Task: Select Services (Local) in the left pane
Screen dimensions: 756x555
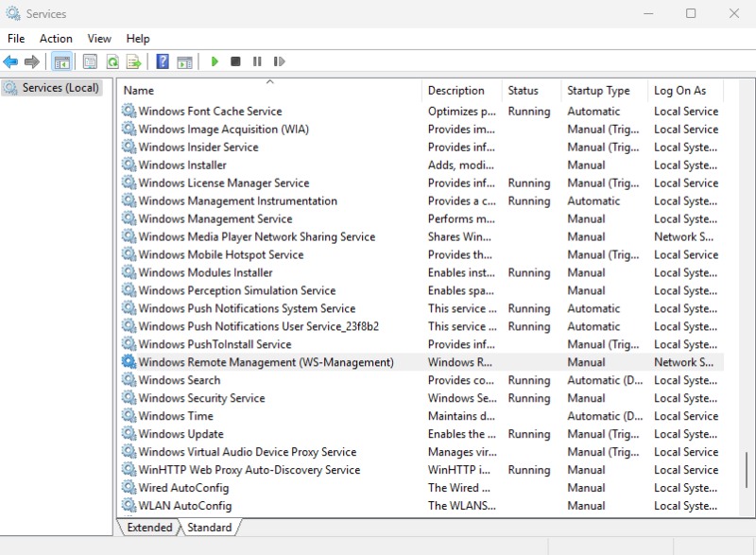Action: click(x=53, y=87)
